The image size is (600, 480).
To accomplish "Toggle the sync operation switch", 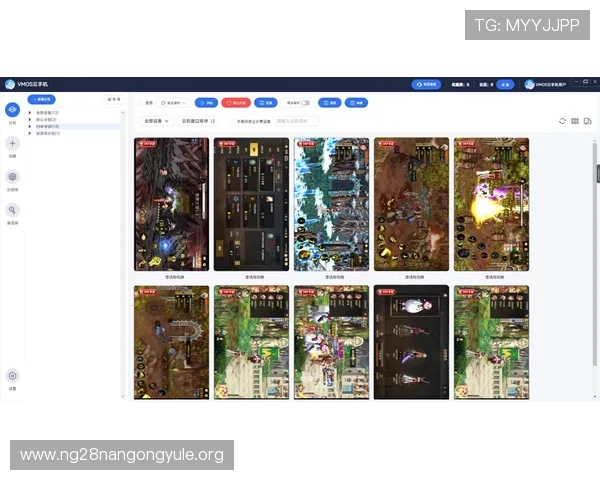I will pos(305,103).
